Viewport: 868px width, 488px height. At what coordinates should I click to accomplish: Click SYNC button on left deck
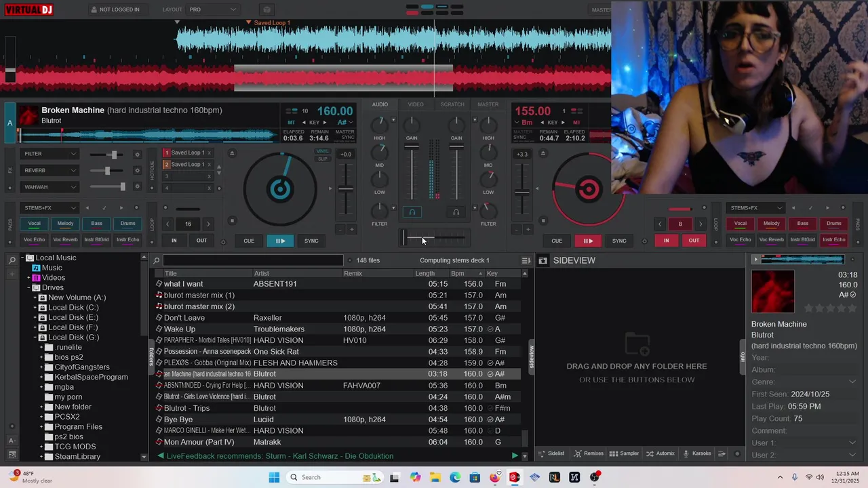(311, 241)
